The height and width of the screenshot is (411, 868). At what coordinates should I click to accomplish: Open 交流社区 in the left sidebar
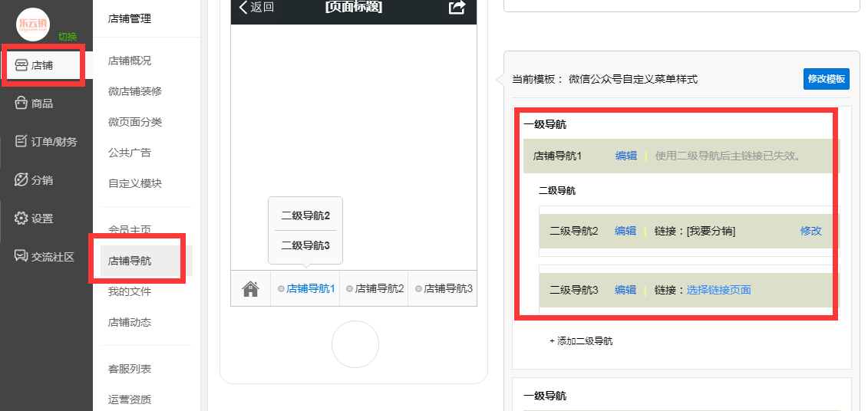[45, 257]
